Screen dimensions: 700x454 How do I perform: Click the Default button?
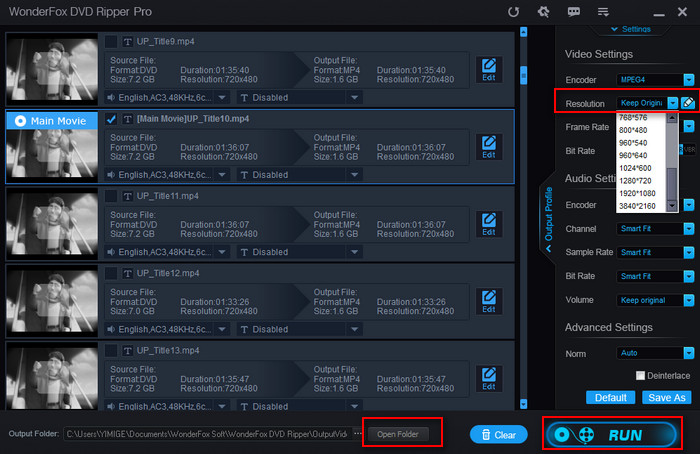610,397
